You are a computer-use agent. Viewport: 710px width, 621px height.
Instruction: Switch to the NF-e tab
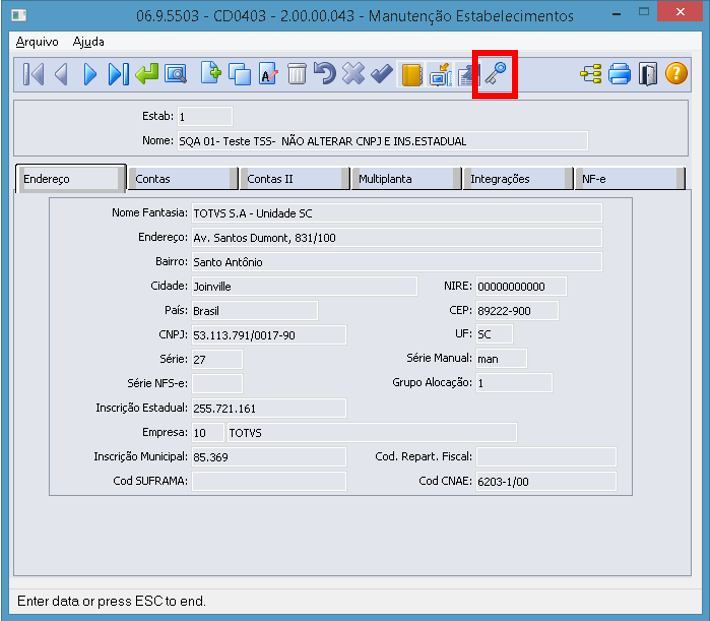(x=630, y=178)
